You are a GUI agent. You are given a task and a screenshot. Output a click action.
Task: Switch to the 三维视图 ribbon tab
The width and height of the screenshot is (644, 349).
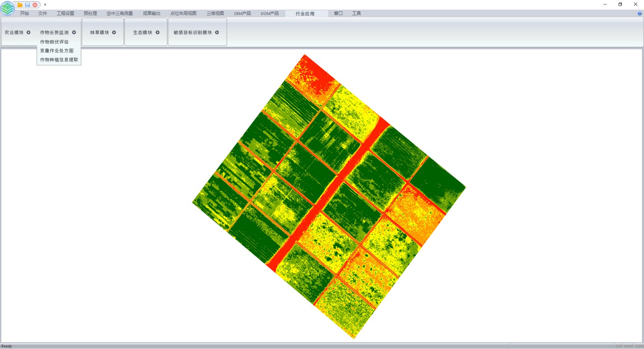pyautogui.click(x=215, y=13)
